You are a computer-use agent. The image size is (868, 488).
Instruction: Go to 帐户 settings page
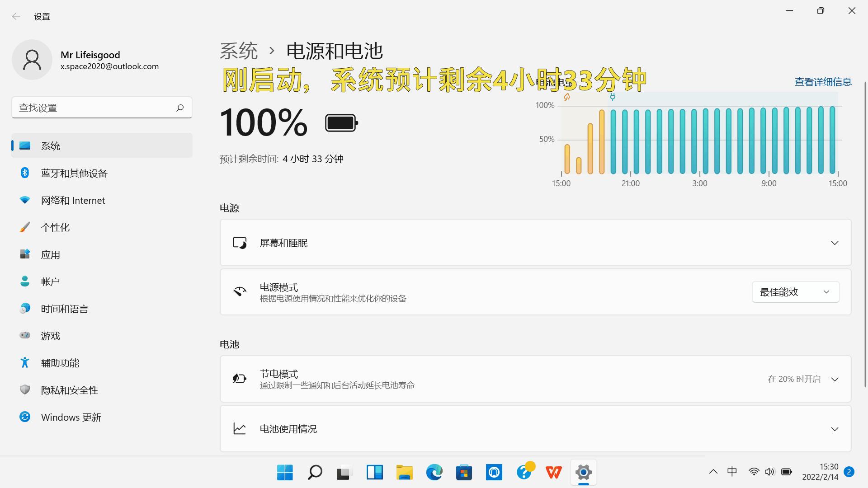pyautogui.click(x=50, y=281)
